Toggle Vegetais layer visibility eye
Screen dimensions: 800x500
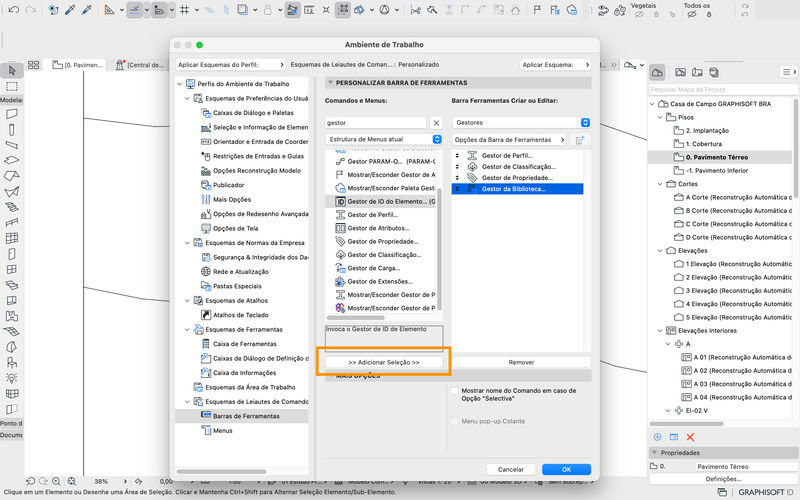pyautogui.click(x=639, y=14)
